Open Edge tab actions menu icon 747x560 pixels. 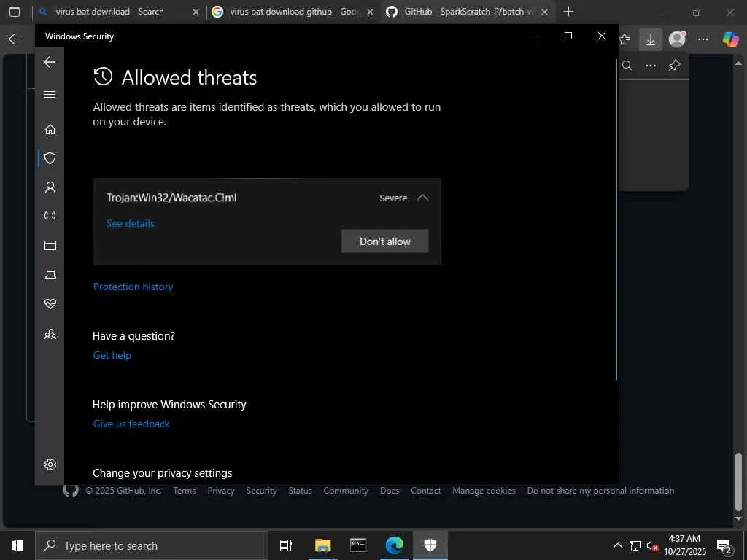(15, 12)
